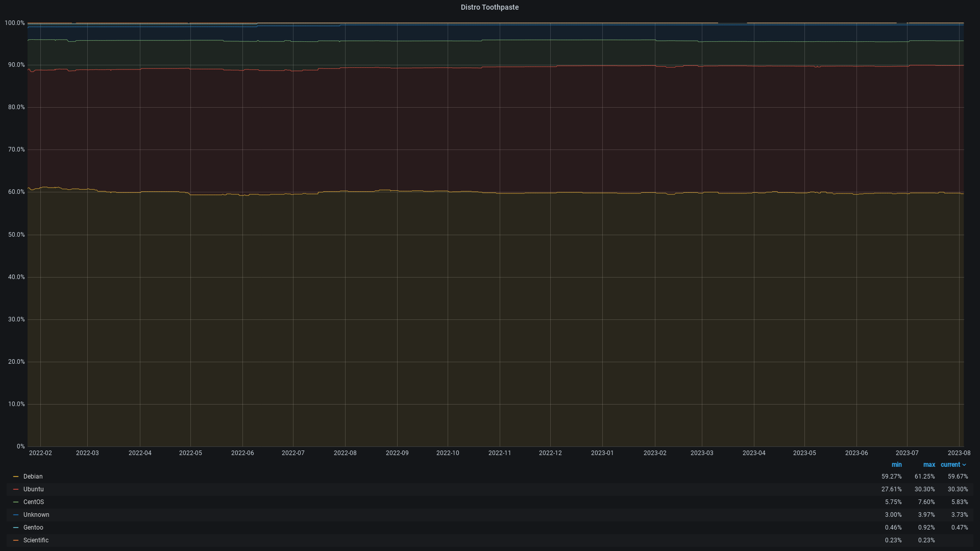This screenshot has width=980, height=551.
Task: Click Gentoo max value 0.92%
Action: [x=926, y=528]
